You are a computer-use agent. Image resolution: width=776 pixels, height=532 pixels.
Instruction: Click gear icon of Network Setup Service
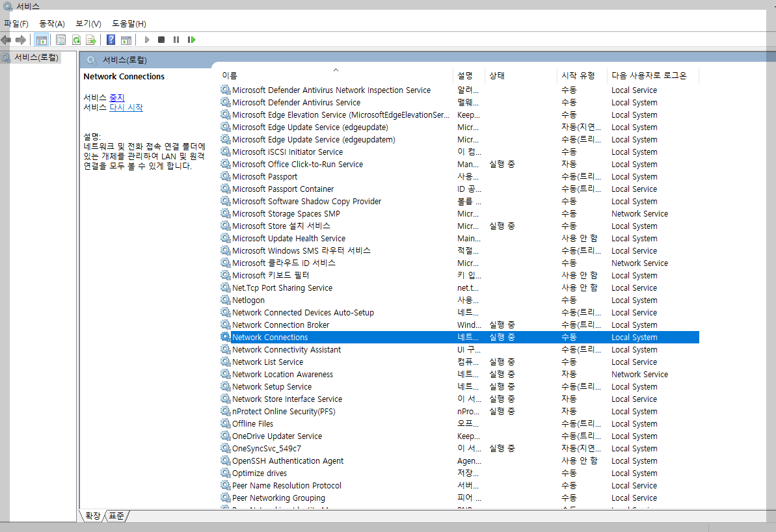(225, 386)
